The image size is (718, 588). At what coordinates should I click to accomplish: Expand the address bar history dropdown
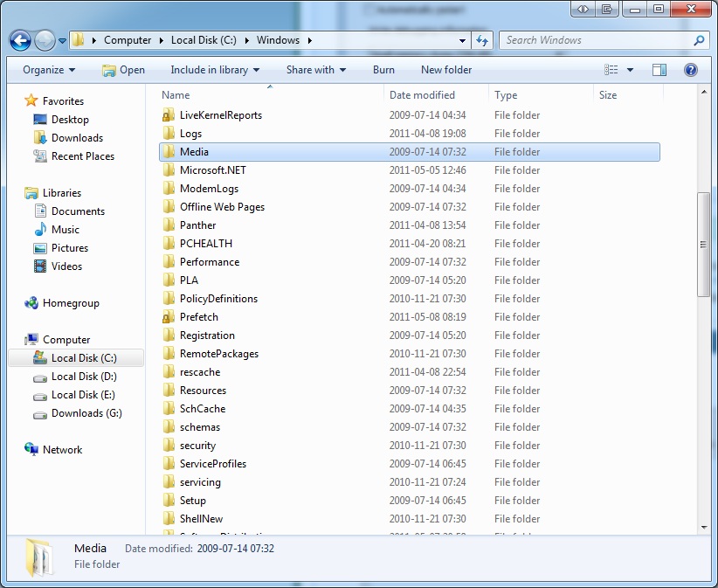(x=462, y=40)
